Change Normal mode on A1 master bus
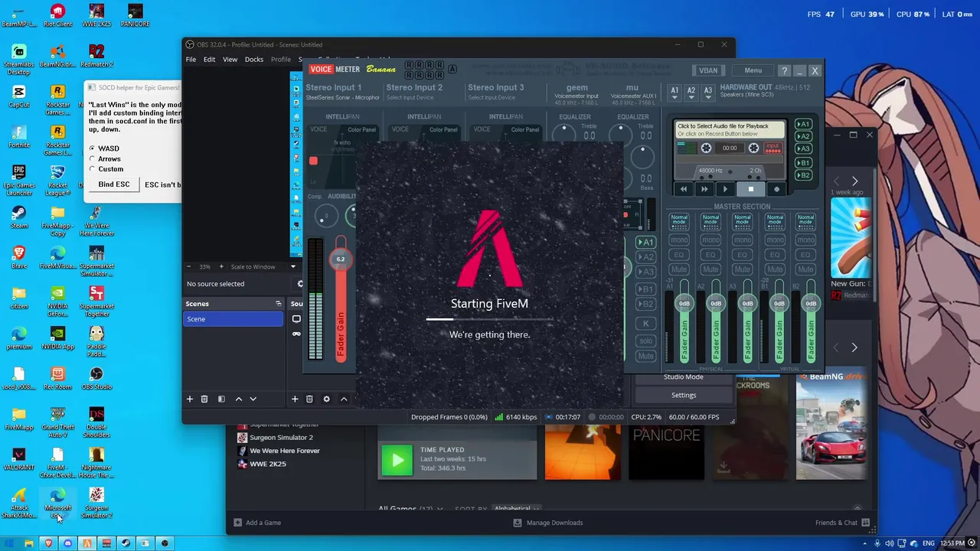Viewport: 980px width, 551px height. [679, 221]
